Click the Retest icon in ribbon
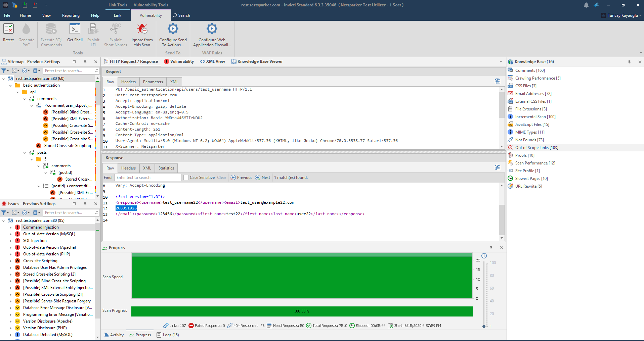 [8, 29]
